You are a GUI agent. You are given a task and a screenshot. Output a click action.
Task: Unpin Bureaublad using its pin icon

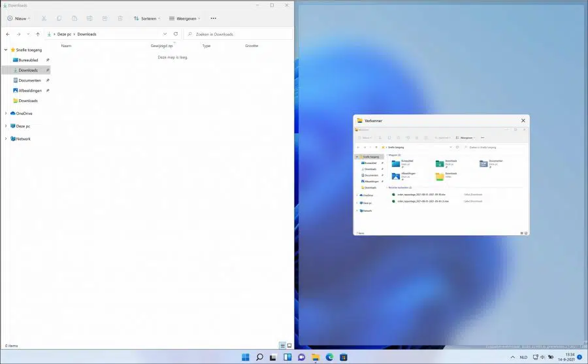[x=48, y=60]
